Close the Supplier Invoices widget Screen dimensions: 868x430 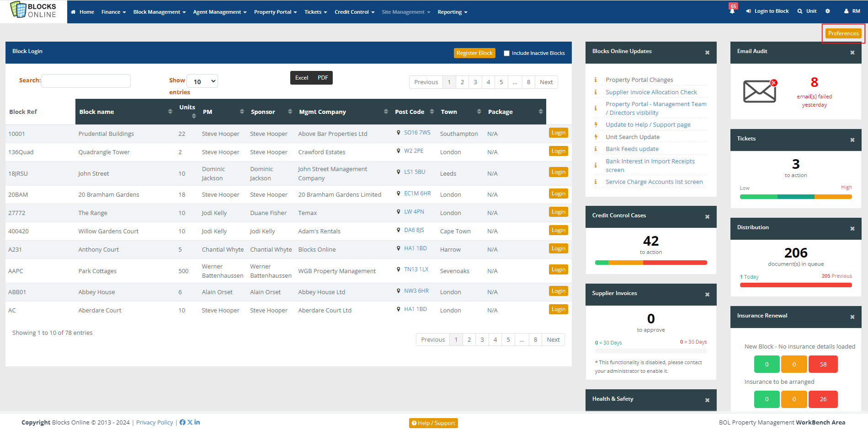tap(707, 295)
